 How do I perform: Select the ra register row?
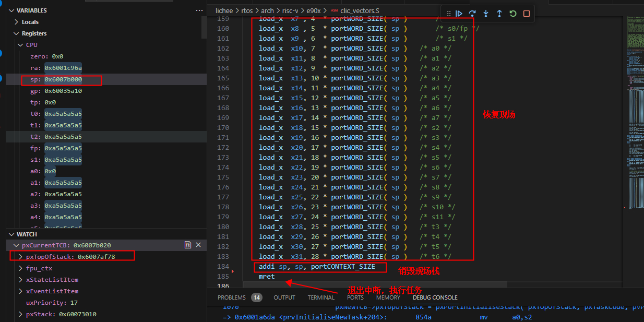106,68
